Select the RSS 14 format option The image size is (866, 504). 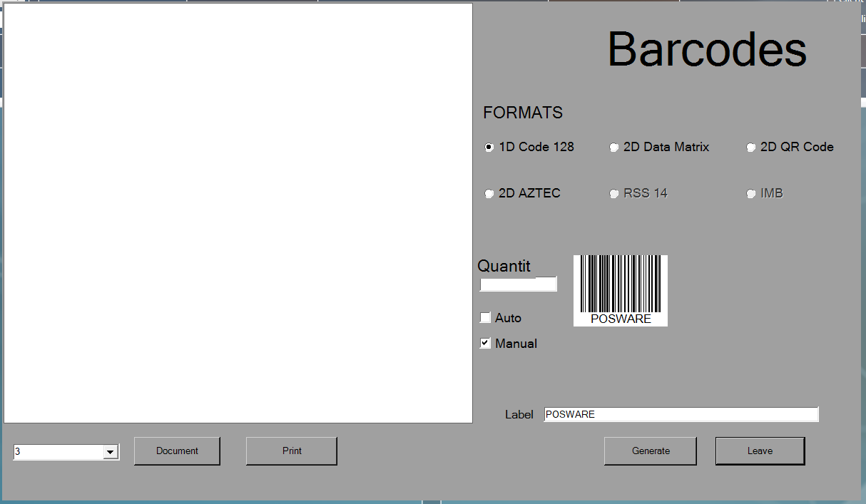point(614,194)
